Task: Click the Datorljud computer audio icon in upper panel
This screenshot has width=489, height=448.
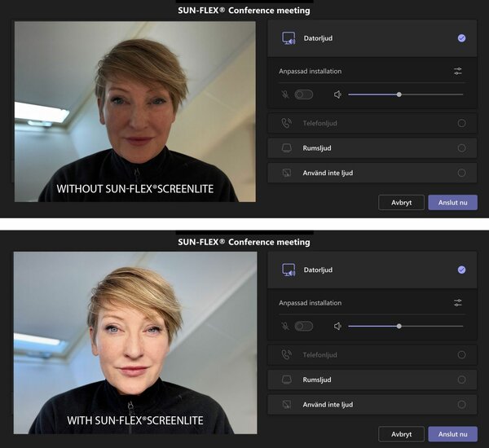Action: [x=288, y=38]
